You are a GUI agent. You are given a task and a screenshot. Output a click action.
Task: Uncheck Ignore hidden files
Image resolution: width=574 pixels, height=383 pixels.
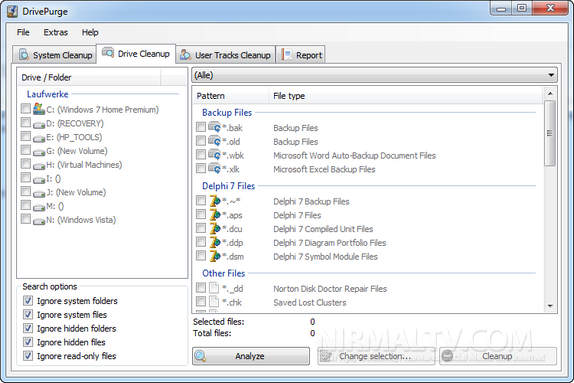(28, 342)
